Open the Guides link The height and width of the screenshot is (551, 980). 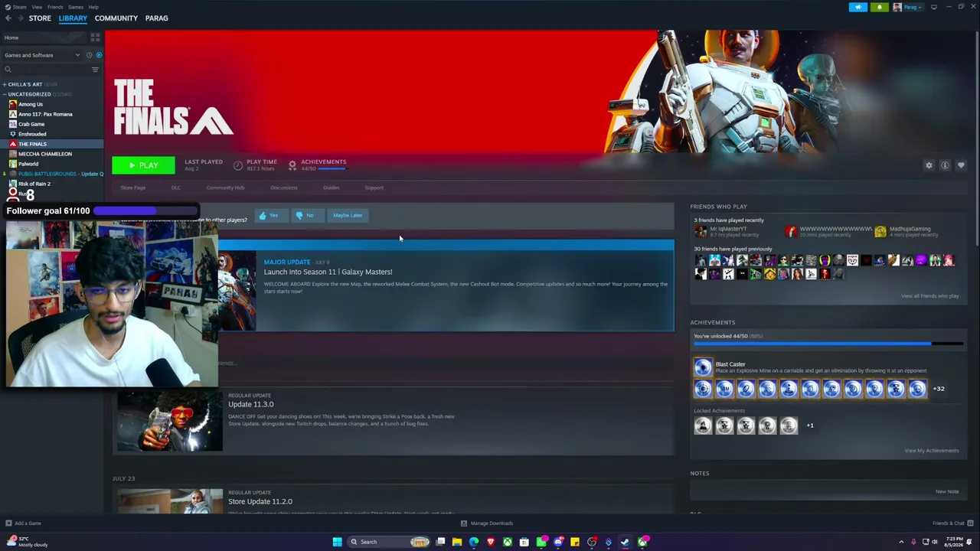coord(331,187)
